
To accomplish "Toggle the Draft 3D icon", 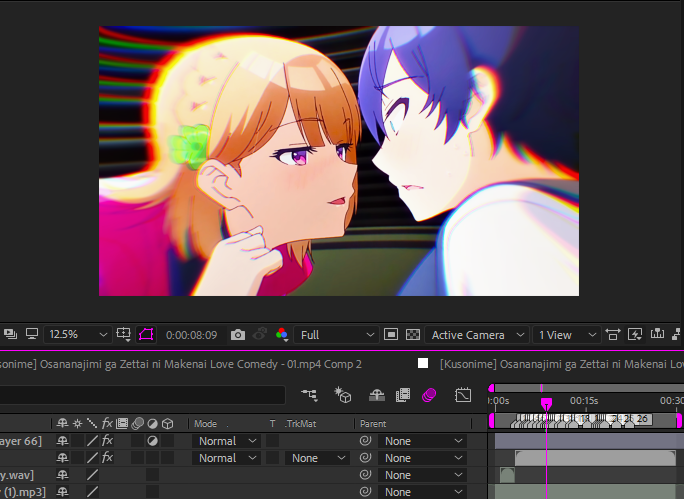I will 343,395.
